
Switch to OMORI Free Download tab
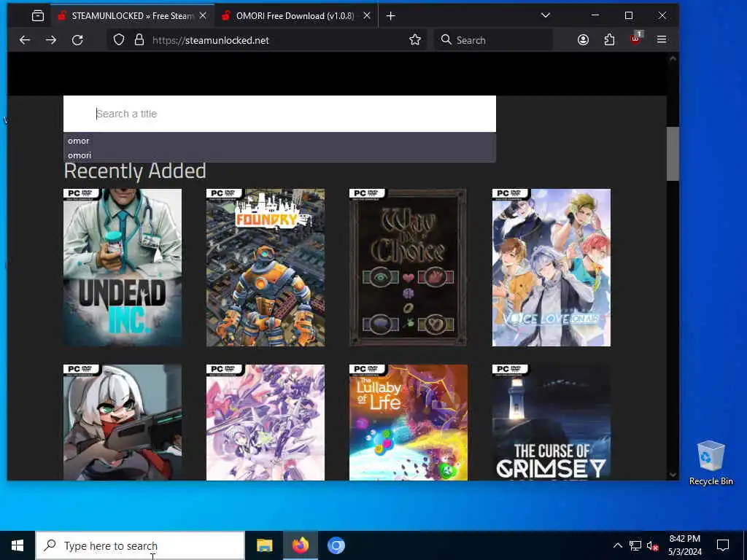pyautogui.click(x=295, y=16)
